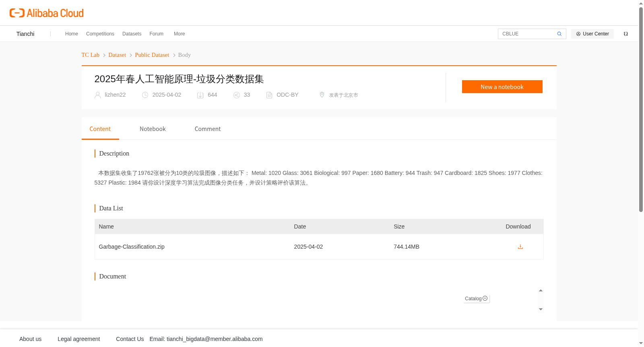Image resolution: width=644 pixels, height=347 pixels.
Task: Click the dataset title heading
Action: click(179, 79)
